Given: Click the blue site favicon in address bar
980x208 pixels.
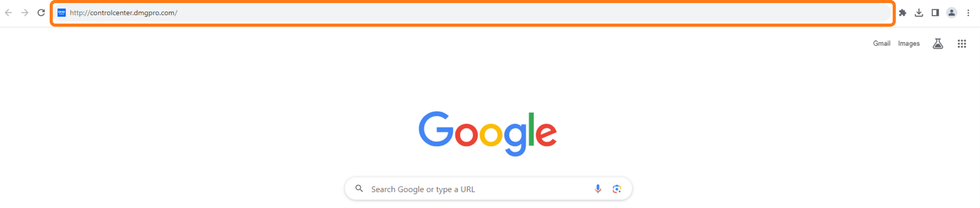Looking at the screenshot, I should pos(62,13).
